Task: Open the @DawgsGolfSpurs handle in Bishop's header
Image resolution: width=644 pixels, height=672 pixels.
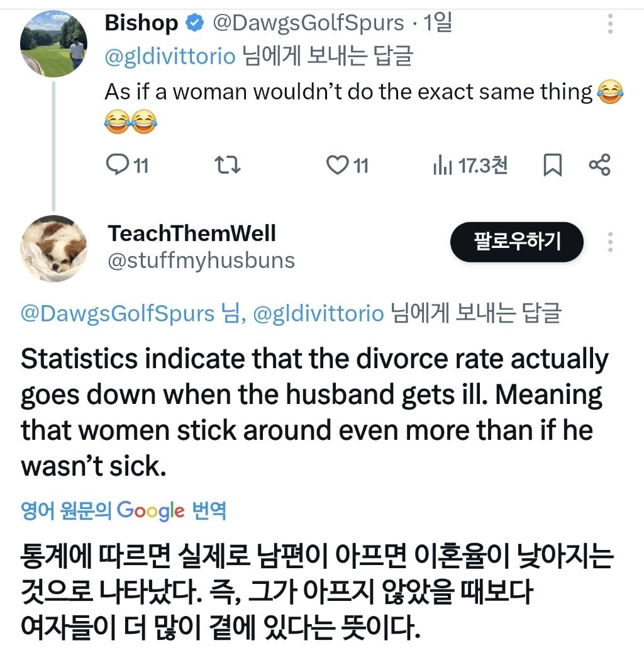Action: pos(308,24)
